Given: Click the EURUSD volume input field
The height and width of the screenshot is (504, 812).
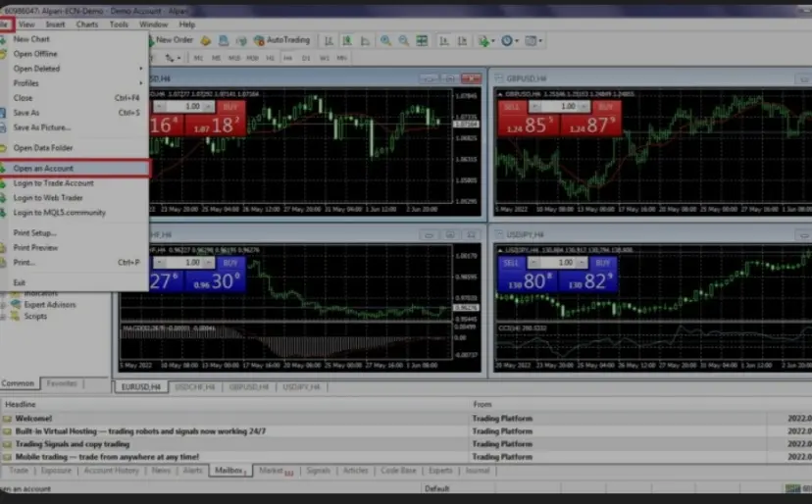Looking at the screenshot, I should (193, 106).
